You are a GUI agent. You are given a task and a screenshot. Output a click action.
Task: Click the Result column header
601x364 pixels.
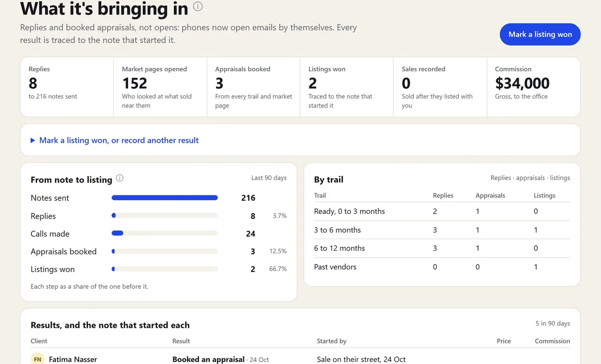181,341
